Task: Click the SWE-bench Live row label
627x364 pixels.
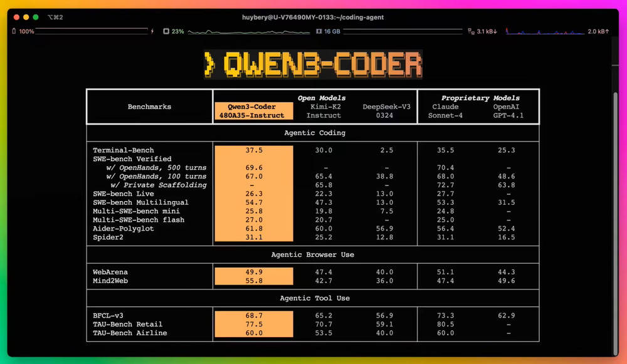Action: point(123,194)
